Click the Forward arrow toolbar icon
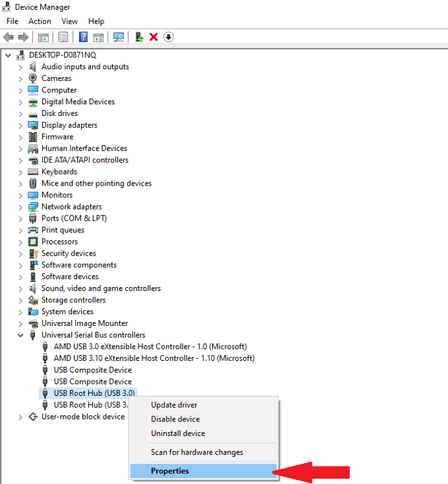Image resolution: width=448 pixels, height=484 pixels. [x=23, y=38]
